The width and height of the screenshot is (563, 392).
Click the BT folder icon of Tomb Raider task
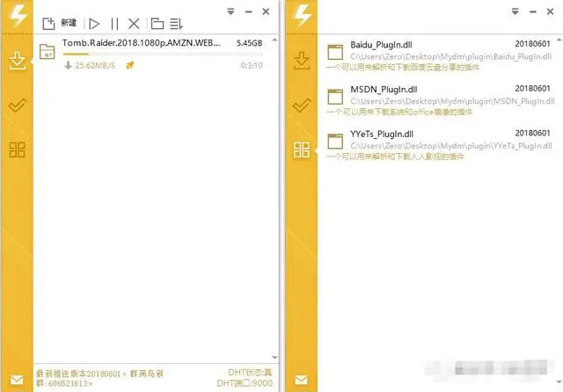(47, 52)
